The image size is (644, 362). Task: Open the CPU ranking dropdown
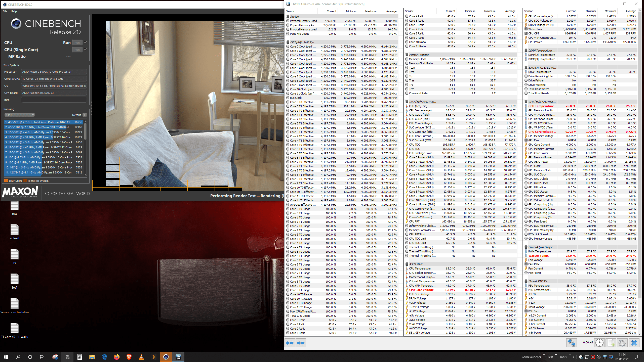(x=20, y=115)
